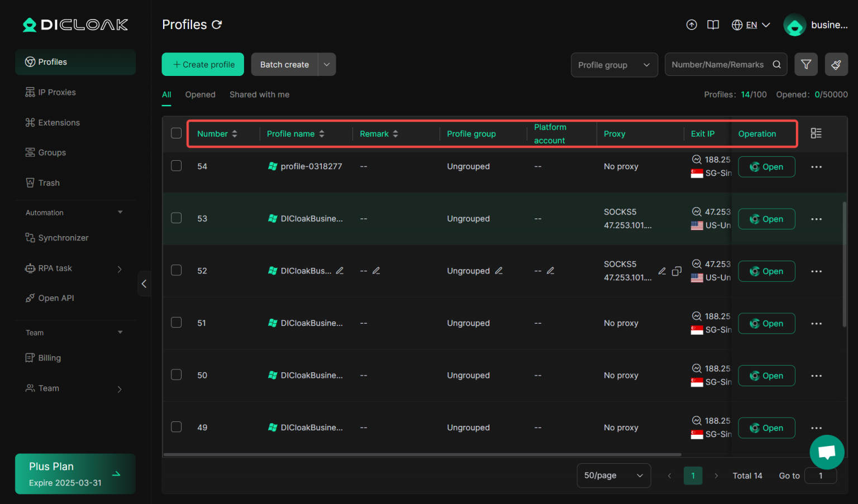Viewport: 858px width, 504px height.
Task: Click the Number/Name/Remarks search field
Action: (x=718, y=64)
